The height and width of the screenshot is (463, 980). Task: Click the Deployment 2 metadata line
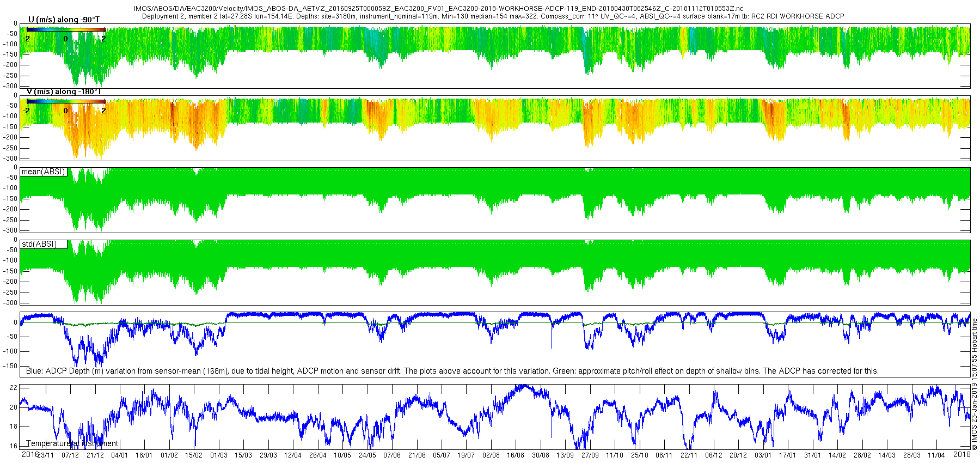tap(493, 16)
